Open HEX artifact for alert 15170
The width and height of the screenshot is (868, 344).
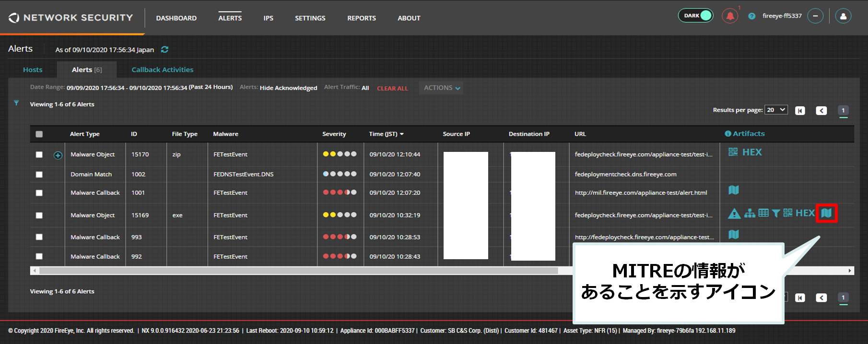(752, 152)
